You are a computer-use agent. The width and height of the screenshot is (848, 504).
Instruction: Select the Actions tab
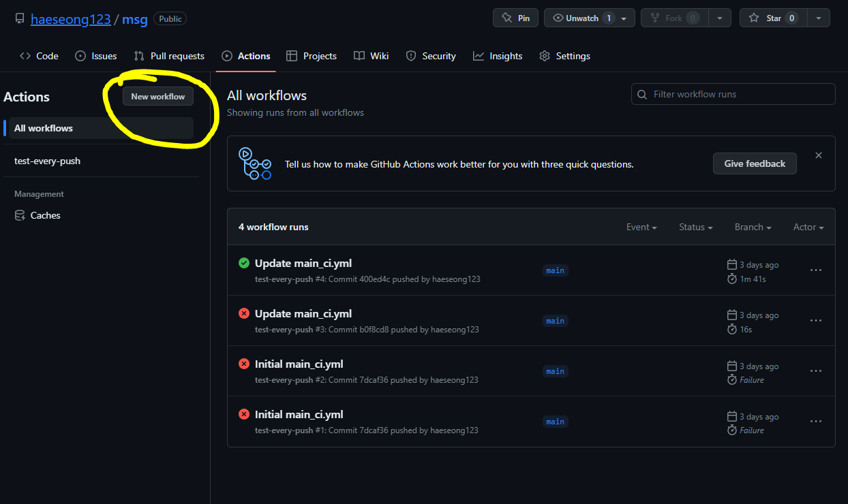point(246,56)
